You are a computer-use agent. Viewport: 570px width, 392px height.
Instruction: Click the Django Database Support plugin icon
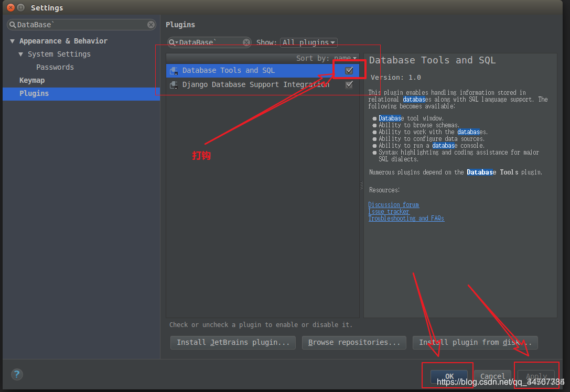click(x=174, y=85)
